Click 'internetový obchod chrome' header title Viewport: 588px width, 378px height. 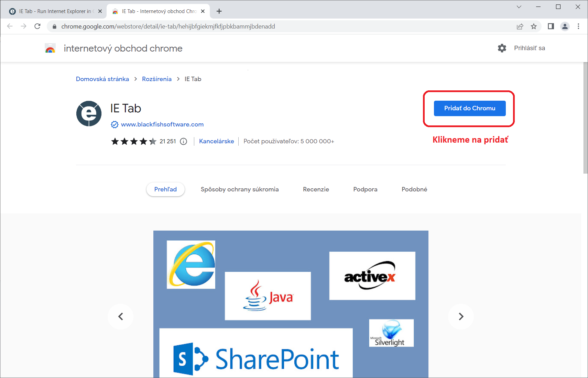click(123, 48)
